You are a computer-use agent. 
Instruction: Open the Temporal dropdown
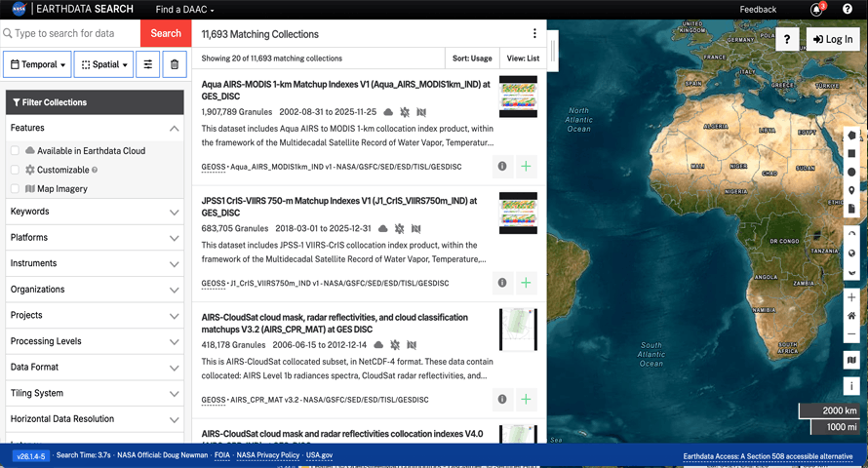pos(38,64)
